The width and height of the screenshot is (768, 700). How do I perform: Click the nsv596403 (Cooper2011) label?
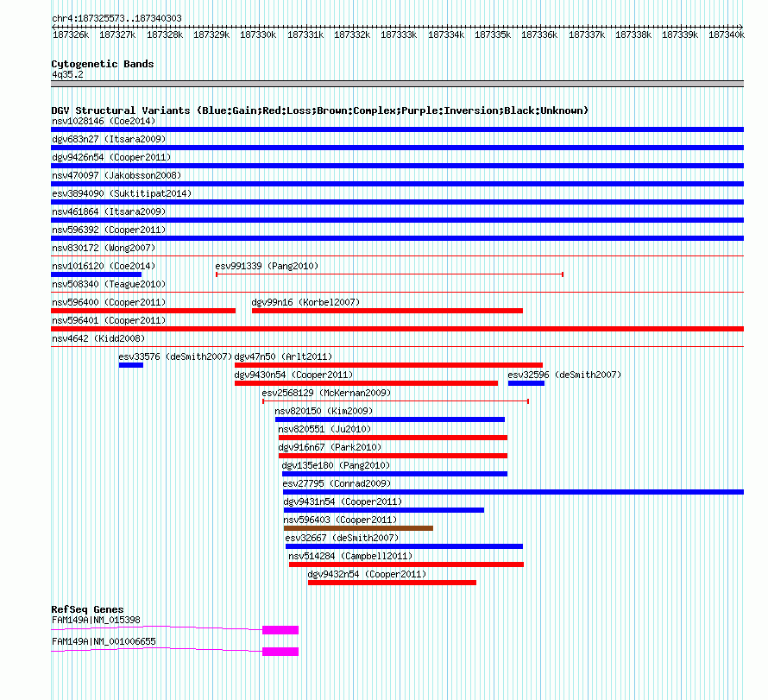click(340, 520)
